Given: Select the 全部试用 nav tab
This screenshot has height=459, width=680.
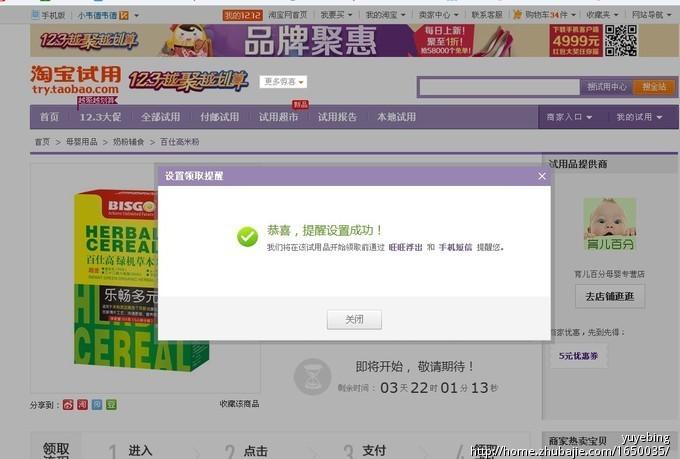Looking at the screenshot, I should 160,117.
